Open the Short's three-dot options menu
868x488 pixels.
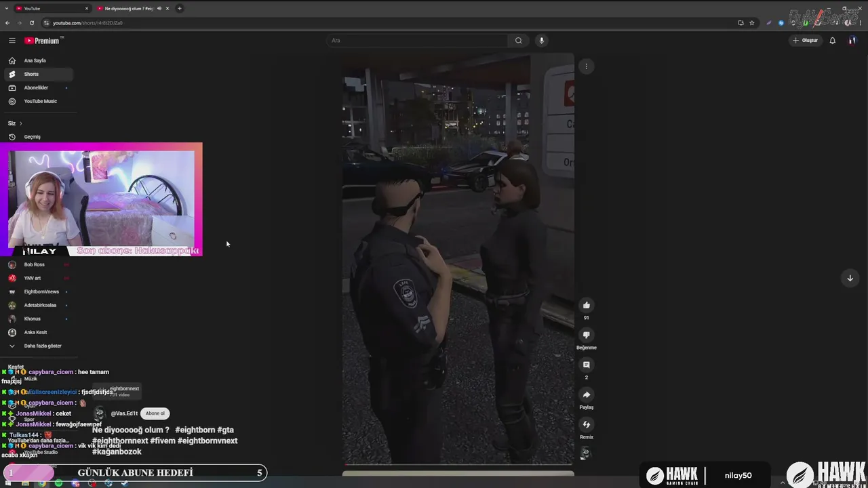(587, 66)
